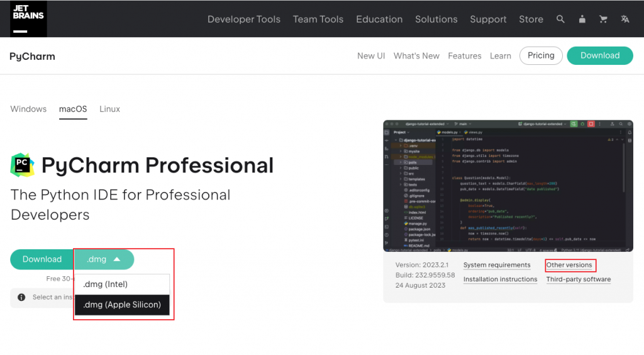Click the main green Download button
Screen dimensions: 644x355
point(42,259)
